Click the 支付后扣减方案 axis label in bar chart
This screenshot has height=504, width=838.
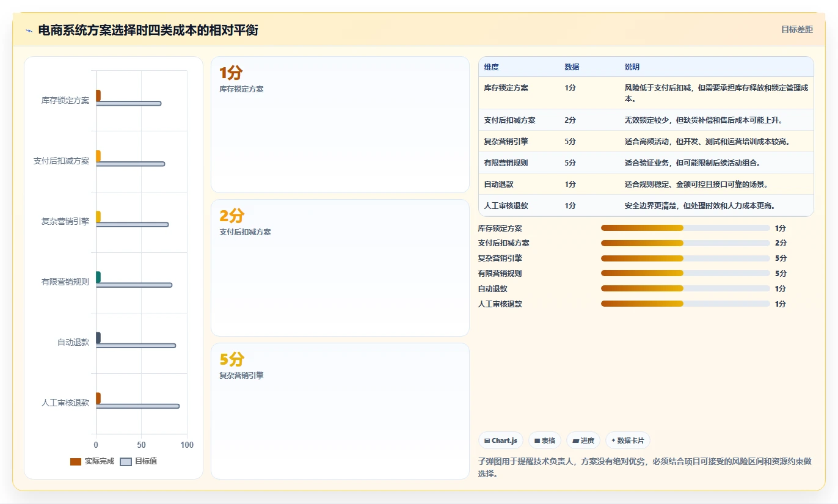click(61, 161)
